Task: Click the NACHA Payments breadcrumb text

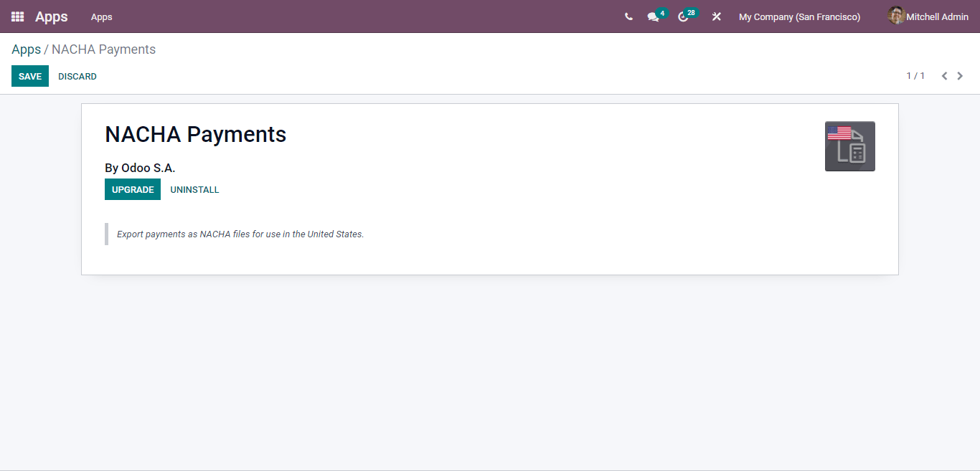Action: click(103, 49)
